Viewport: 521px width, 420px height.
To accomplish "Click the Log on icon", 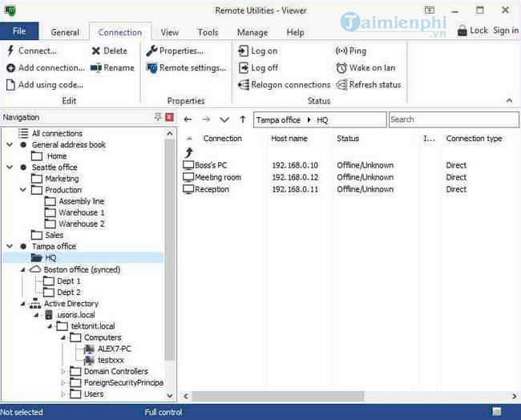I will click(243, 50).
